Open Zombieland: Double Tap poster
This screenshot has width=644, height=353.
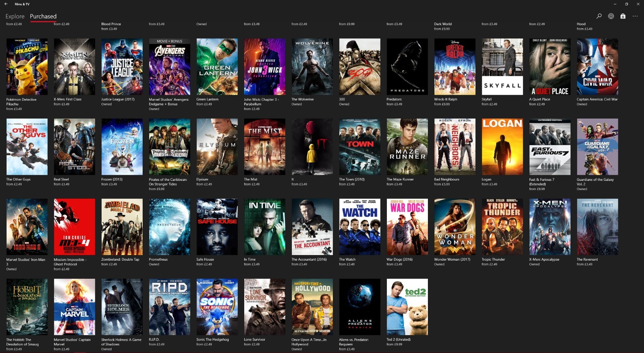(x=122, y=227)
